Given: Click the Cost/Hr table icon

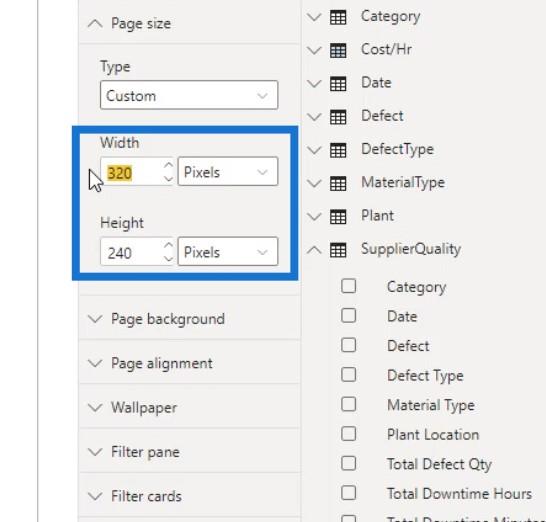Looking at the screenshot, I should point(338,50).
